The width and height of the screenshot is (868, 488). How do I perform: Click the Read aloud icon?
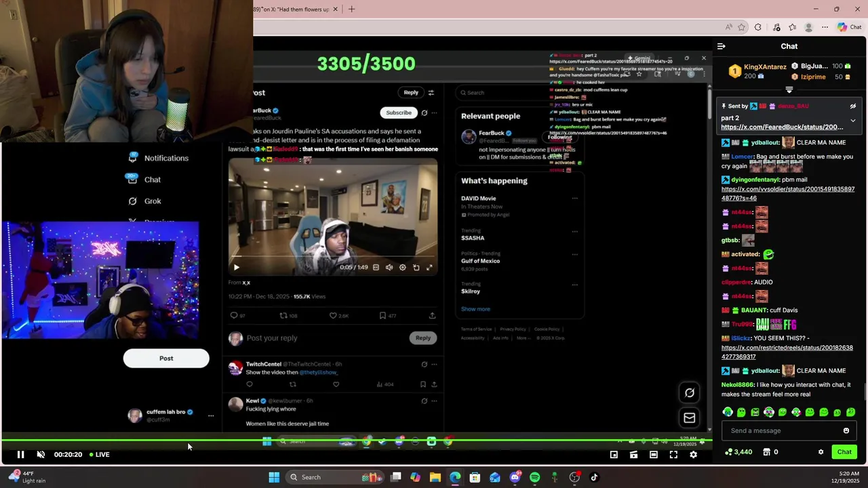coord(729,27)
